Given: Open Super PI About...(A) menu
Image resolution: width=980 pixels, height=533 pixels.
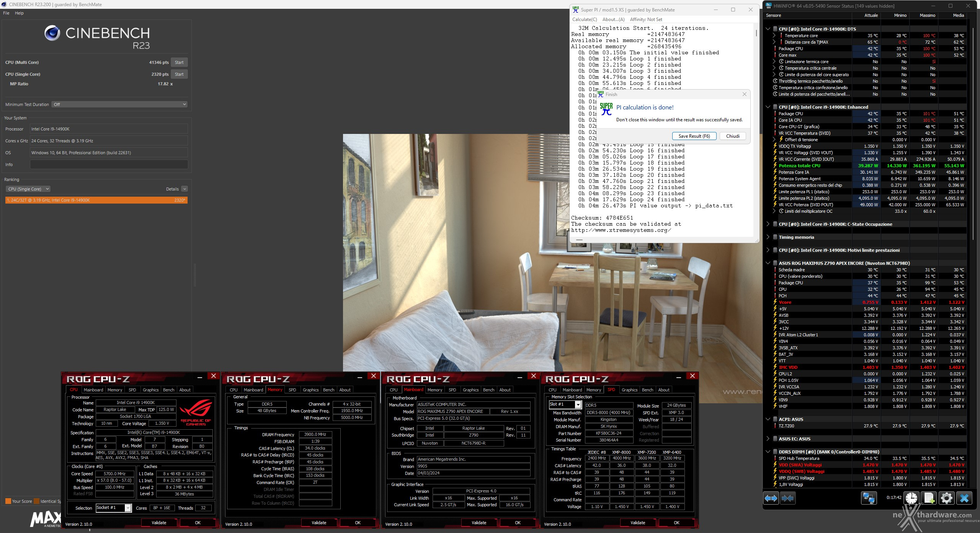Looking at the screenshot, I should click(x=613, y=20).
